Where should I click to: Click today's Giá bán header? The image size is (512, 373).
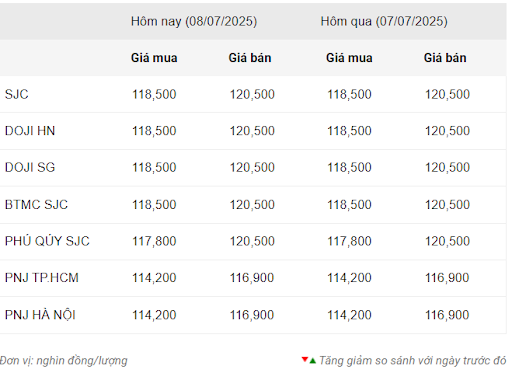(x=250, y=58)
